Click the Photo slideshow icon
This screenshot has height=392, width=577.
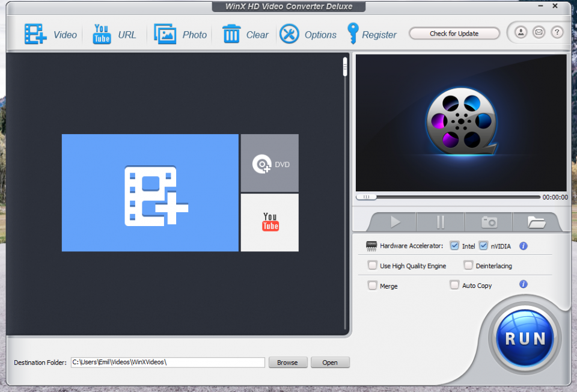165,34
